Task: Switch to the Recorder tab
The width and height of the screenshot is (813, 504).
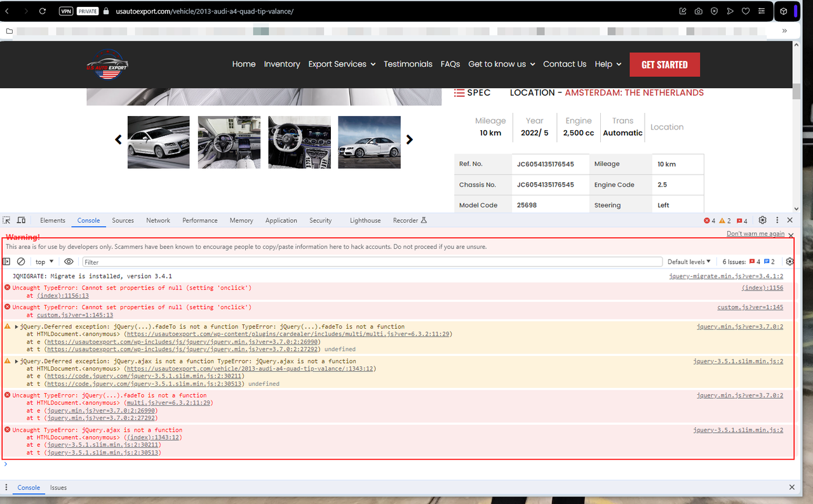Action: point(410,220)
